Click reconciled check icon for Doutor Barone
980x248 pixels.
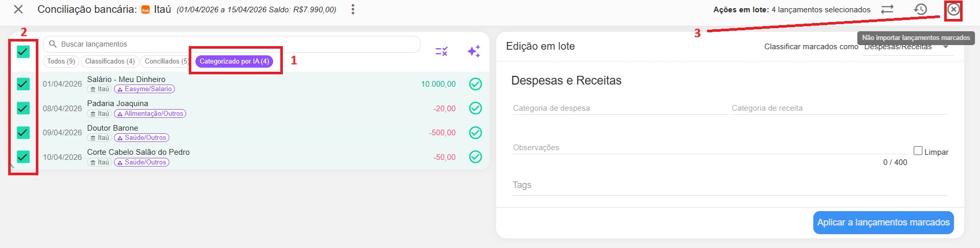(475, 133)
